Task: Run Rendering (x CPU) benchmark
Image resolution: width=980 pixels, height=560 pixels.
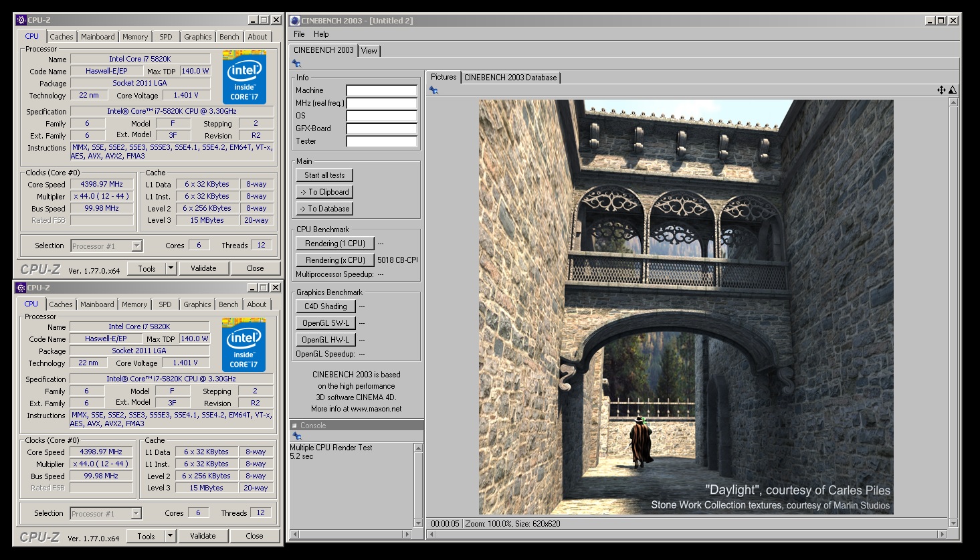Action: pos(335,260)
